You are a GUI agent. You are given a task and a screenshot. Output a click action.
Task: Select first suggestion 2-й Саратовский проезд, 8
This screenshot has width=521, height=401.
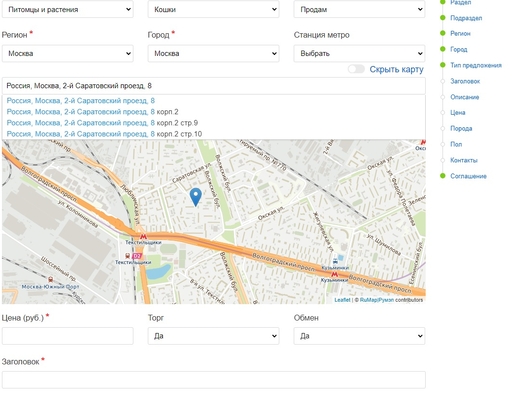coord(214,101)
